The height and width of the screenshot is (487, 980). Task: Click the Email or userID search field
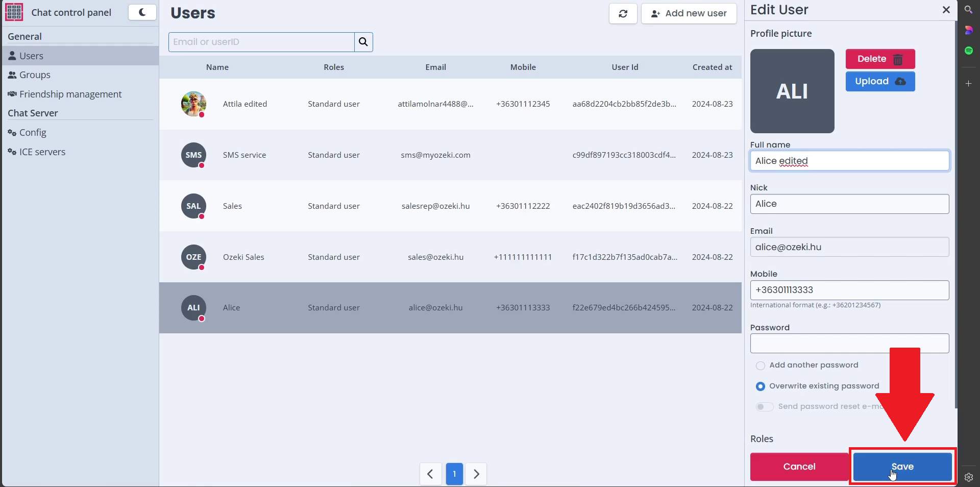tap(261, 42)
